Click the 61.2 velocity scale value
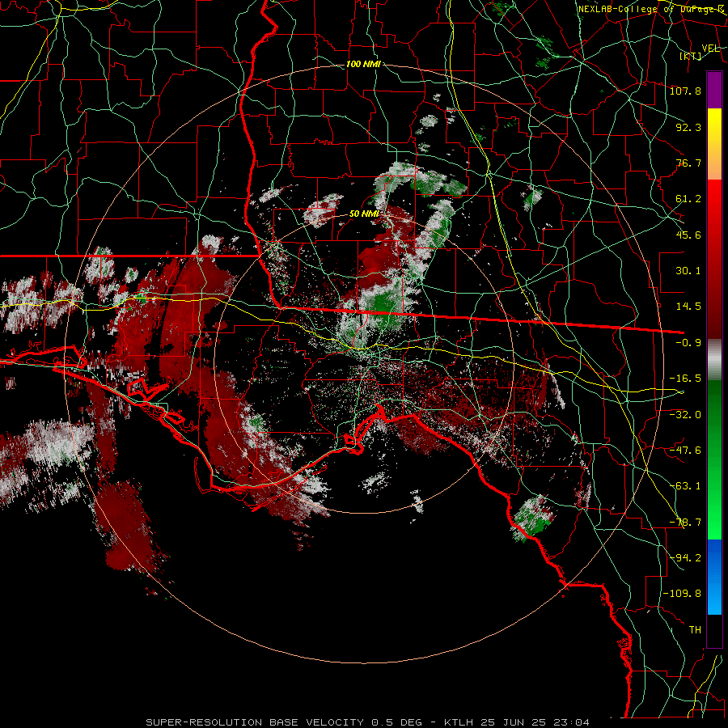Image resolution: width=728 pixels, height=728 pixels. pyautogui.click(x=688, y=199)
